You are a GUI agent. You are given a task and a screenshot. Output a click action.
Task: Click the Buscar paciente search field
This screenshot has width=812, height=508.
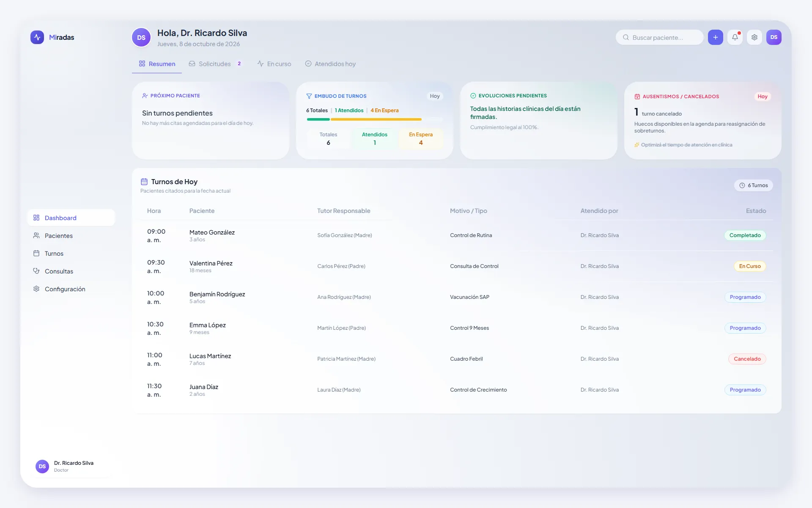tap(659, 37)
